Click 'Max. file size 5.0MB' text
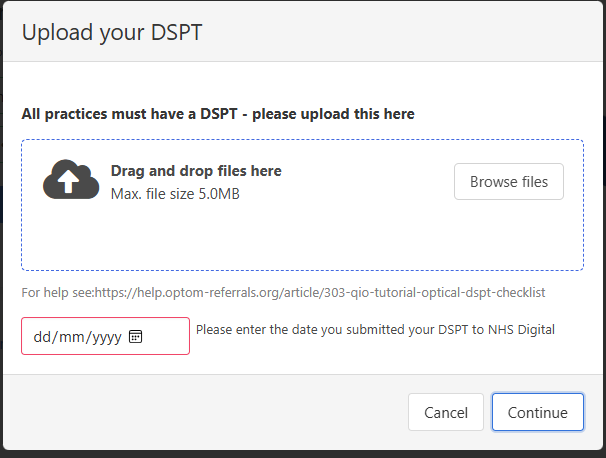This screenshot has height=458, width=606. pos(175,194)
